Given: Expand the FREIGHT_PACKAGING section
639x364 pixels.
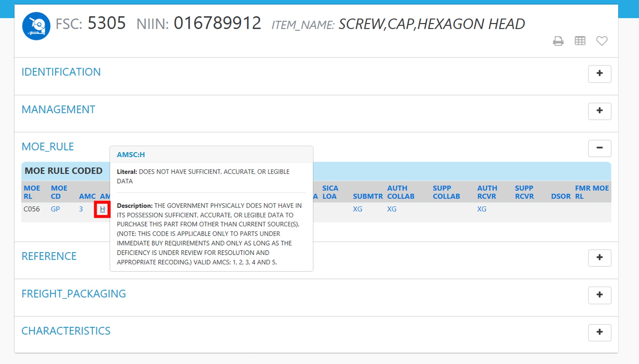Looking at the screenshot, I should tap(600, 295).
